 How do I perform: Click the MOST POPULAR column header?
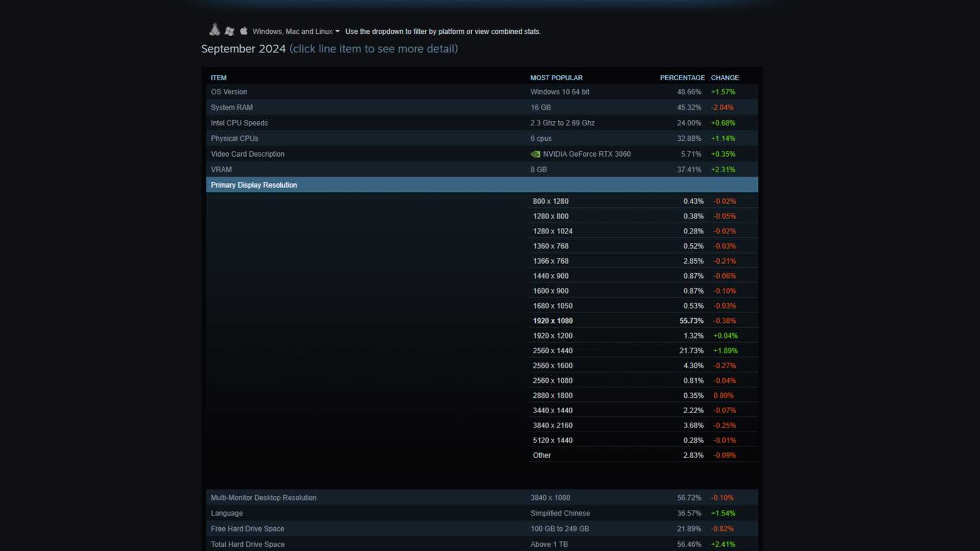[557, 78]
